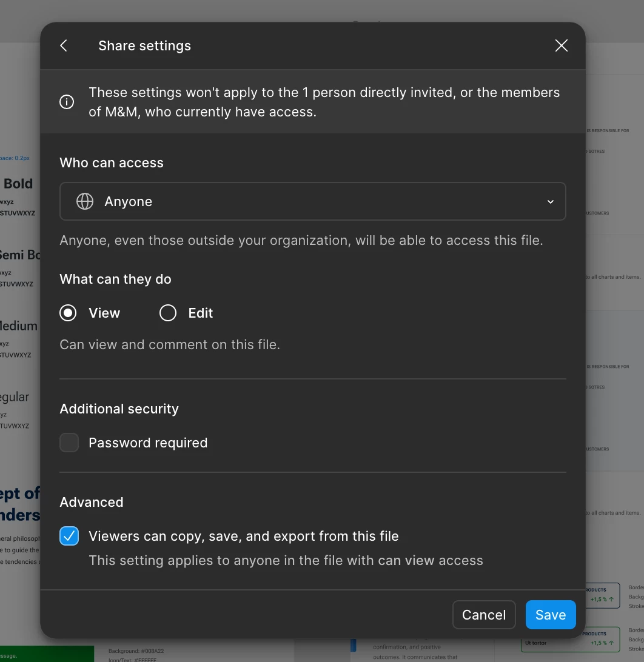Click the Share settings title text

(144, 45)
